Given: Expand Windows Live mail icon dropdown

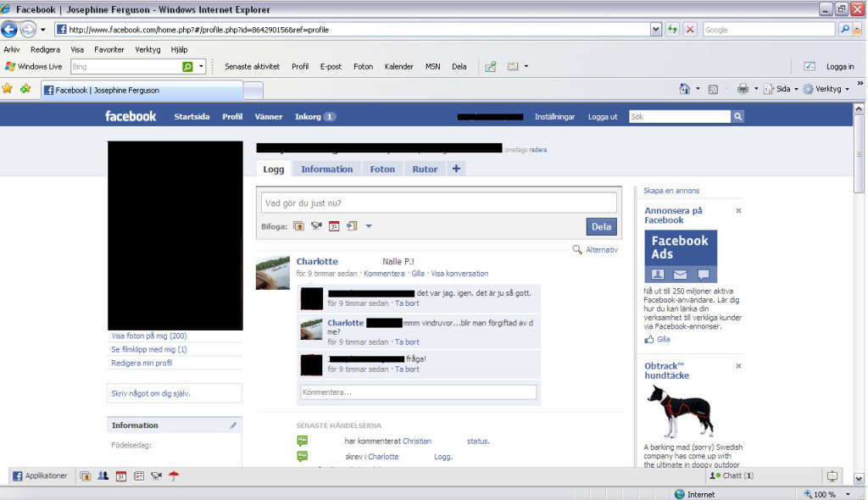Looking at the screenshot, I should tap(526, 66).
